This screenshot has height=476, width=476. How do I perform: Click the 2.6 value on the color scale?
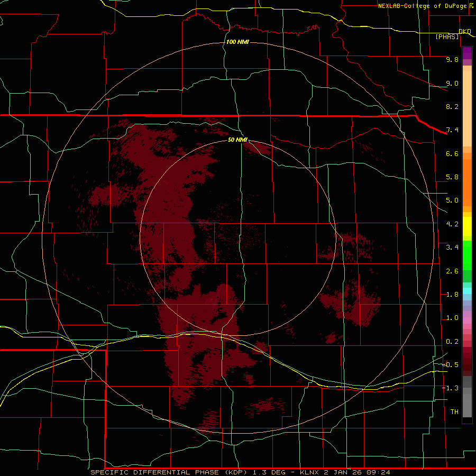click(x=452, y=271)
